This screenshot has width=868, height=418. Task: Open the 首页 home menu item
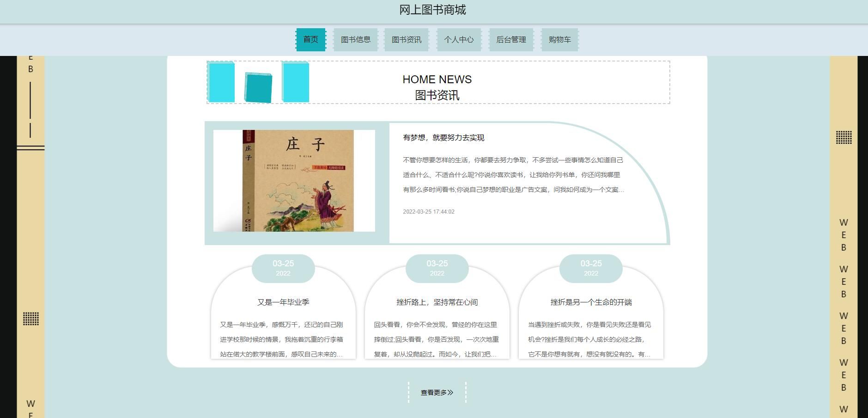tap(311, 39)
